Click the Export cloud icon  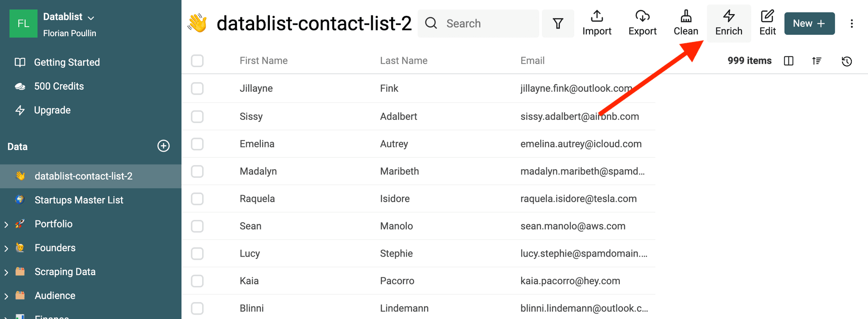click(642, 17)
